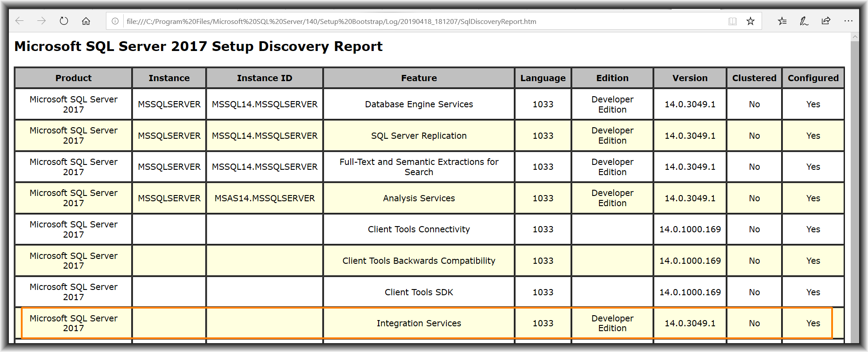Click Configured Yes in Client Tools SDK row
The image size is (868, 352).
click(813, 292)
